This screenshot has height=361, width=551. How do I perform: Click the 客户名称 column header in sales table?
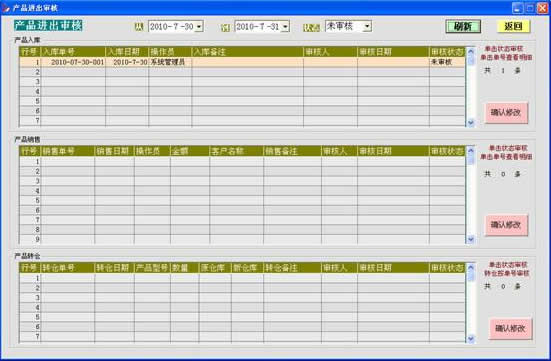click(236, 151)
